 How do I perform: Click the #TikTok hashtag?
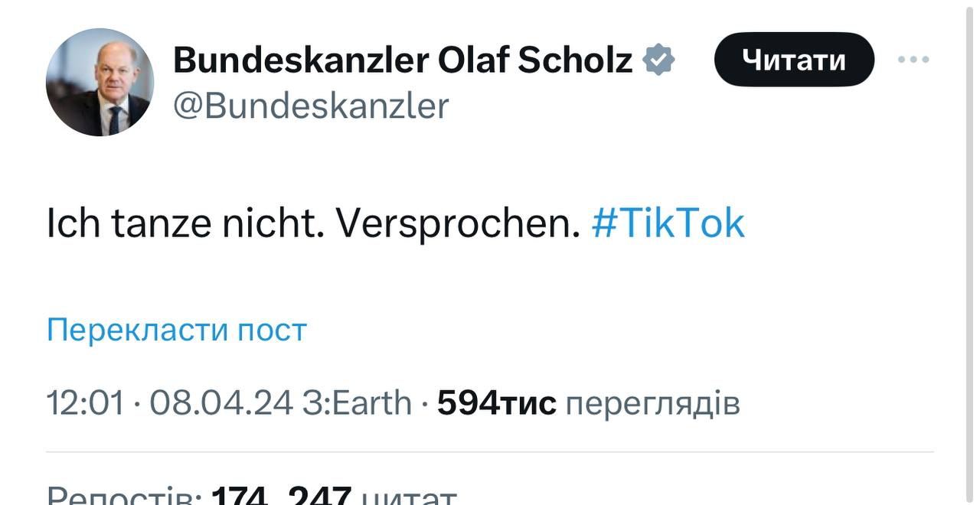(668, 223)
